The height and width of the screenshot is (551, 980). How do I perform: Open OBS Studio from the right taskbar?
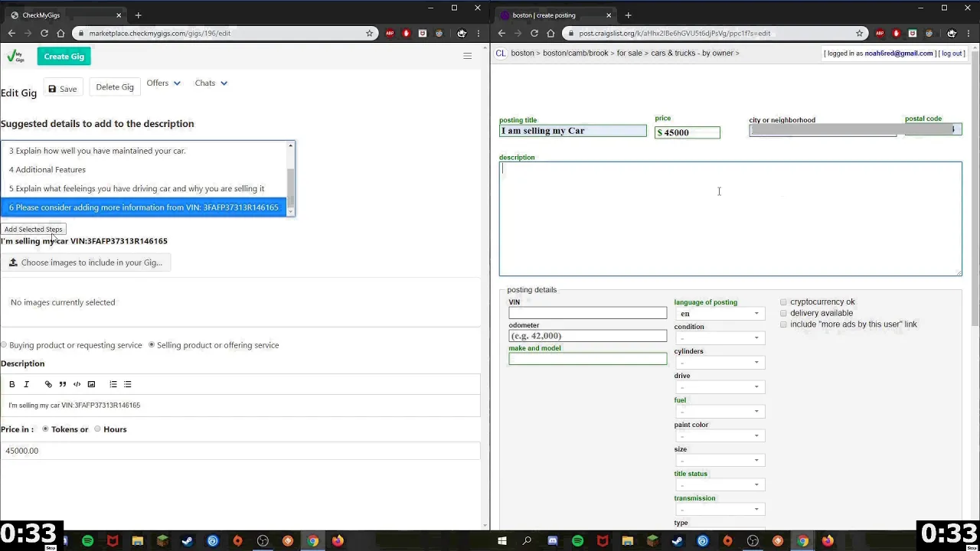pyautogui.click(x=753, y=541)
